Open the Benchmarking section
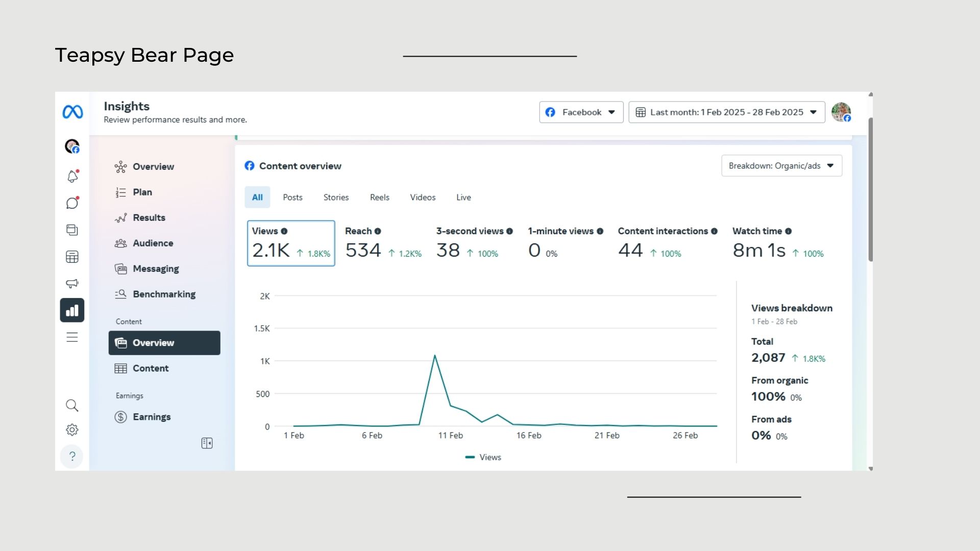This screenshot has height=551, width=980. tap(164, 294)
